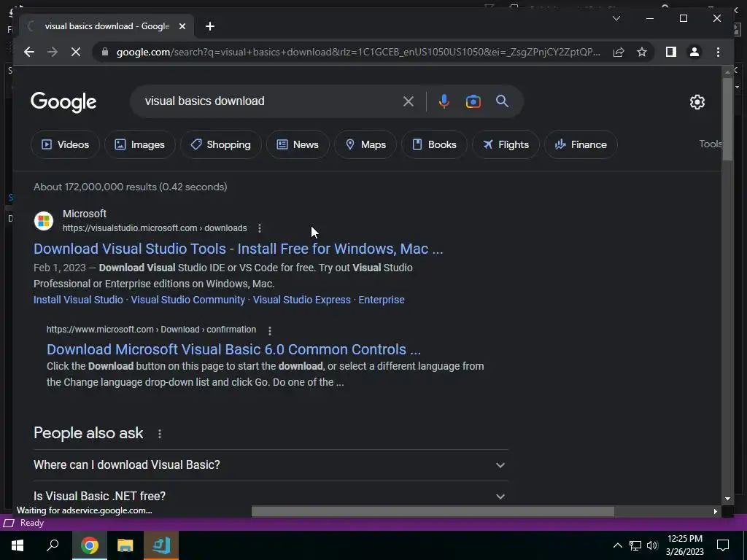Share this page icon in address bar
This screenshot has width=747, height=560.
pyautogui.click(x=619, y=52)
